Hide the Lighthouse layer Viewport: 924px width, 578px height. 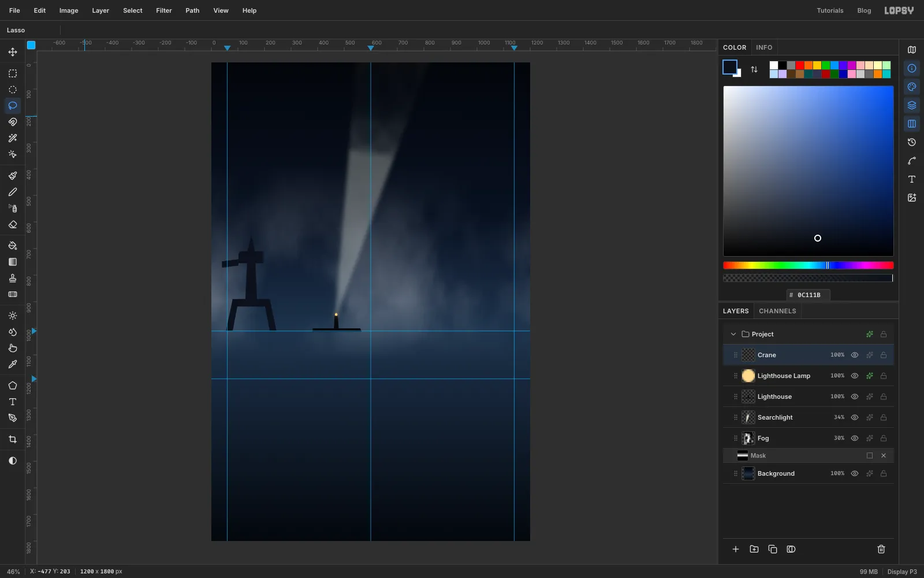pyautogui.click(x=855, y=397)
